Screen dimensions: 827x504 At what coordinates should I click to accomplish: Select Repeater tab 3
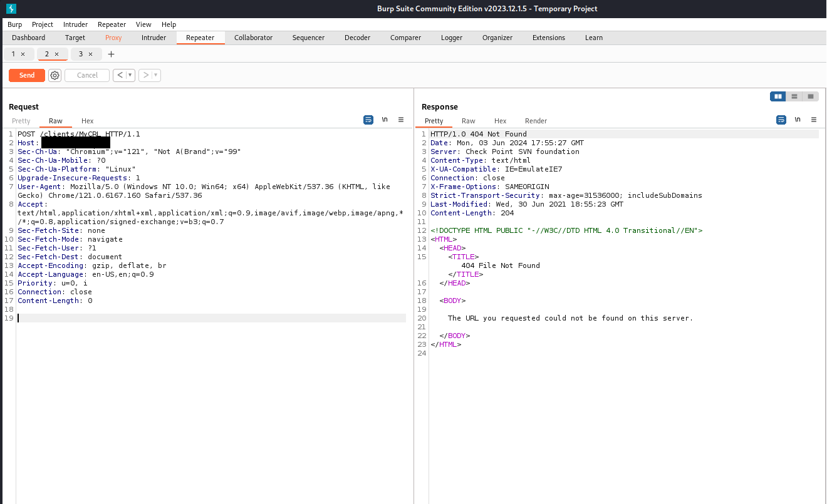[80, 54]
